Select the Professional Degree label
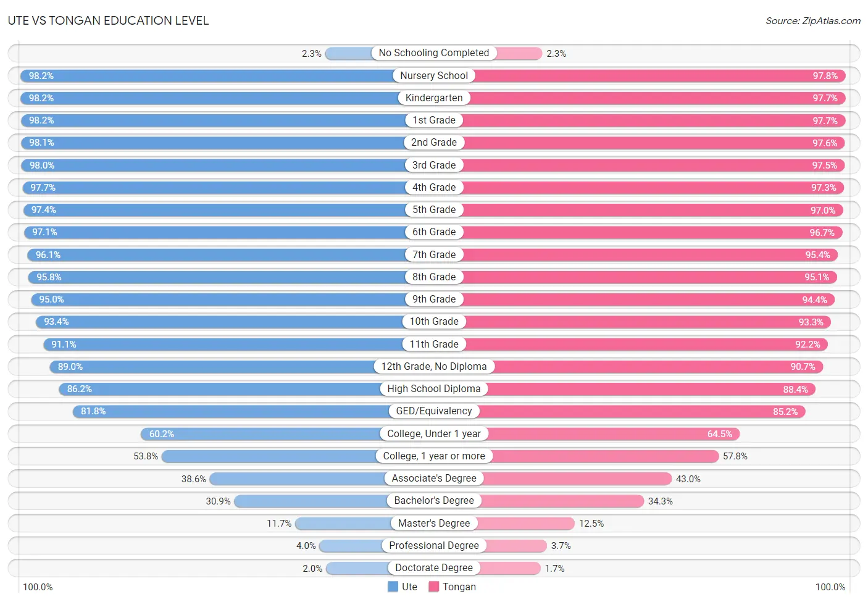868x602 pixels. pos(434,545)
